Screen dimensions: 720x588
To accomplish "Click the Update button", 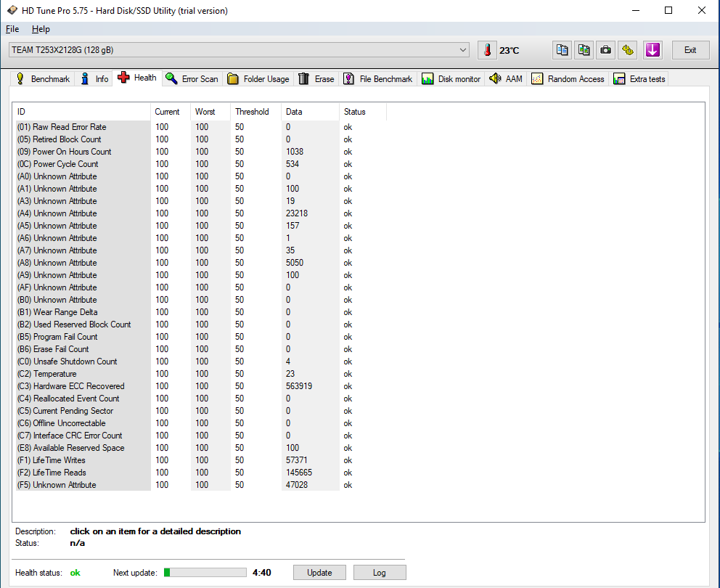I will pyautogui.click(x=319, y=572).
